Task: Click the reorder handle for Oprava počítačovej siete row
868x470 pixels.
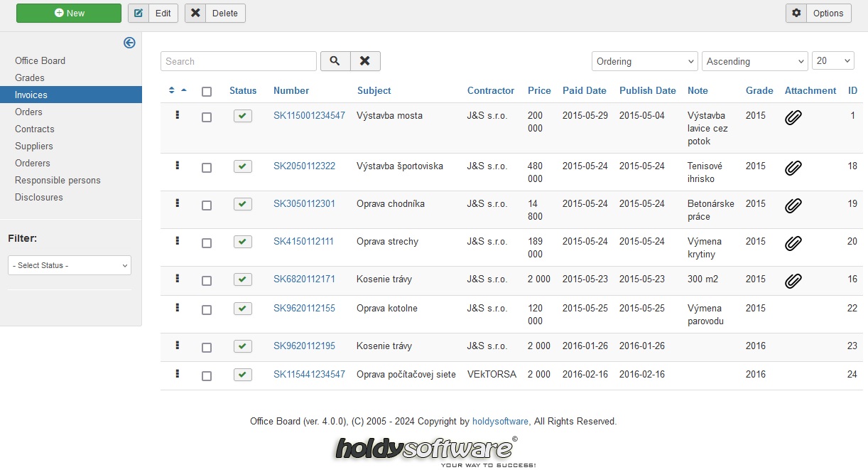Action: pyautogui.click(x=178, y=373)
